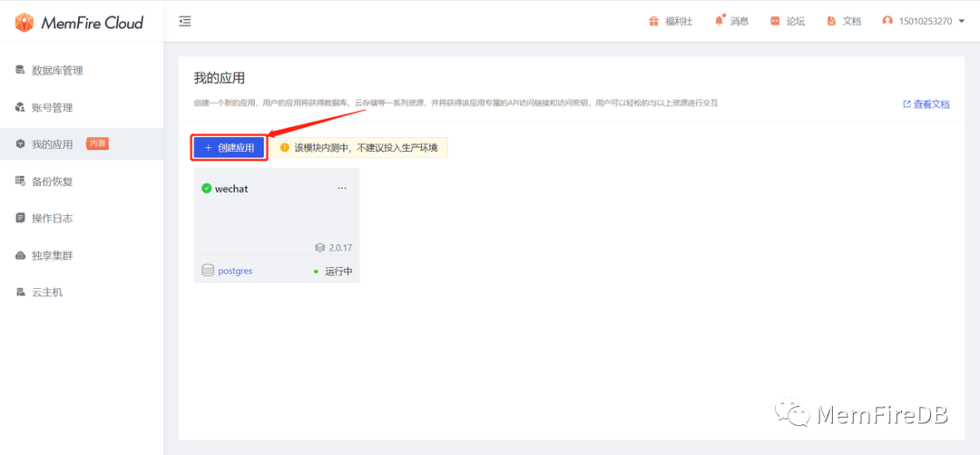The image size is (980, 455).
Task: Click the cluster icon beside 独享集群
Action: pyautogui.click(x=19, y=256)
